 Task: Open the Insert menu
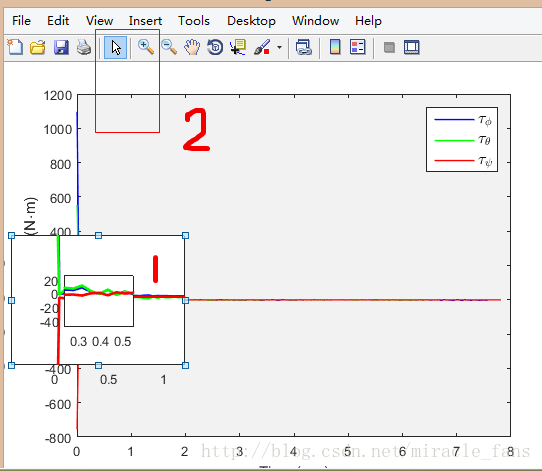pos(145,21)
